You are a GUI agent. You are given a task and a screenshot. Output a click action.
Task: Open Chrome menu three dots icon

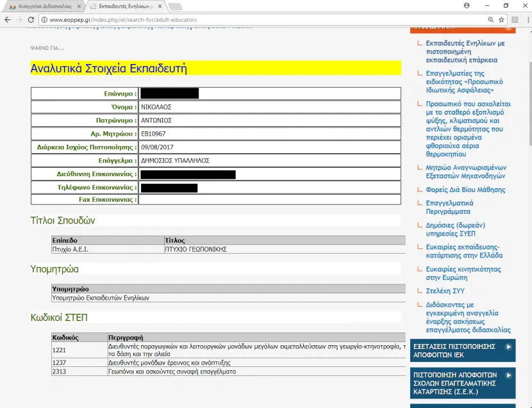[528, 20]
